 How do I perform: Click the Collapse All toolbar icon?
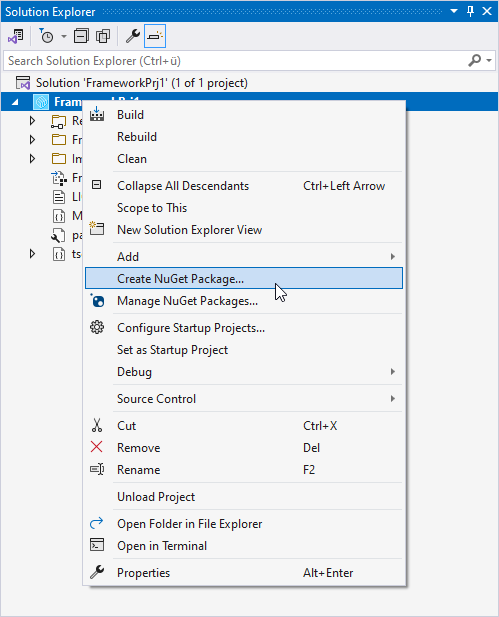click(81, 36)
